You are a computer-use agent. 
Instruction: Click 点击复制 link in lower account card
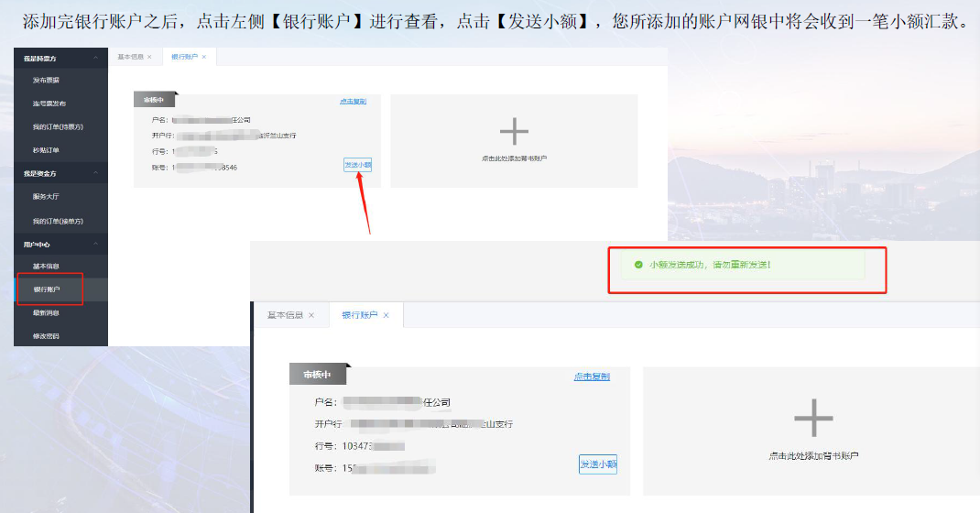point(592,377)
